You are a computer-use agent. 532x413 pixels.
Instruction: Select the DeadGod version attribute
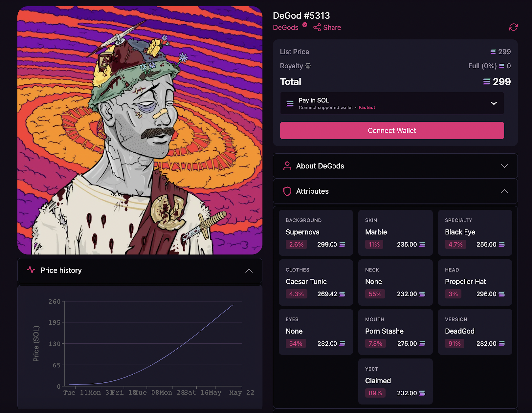pyautogui.click(x=475, y=332)
